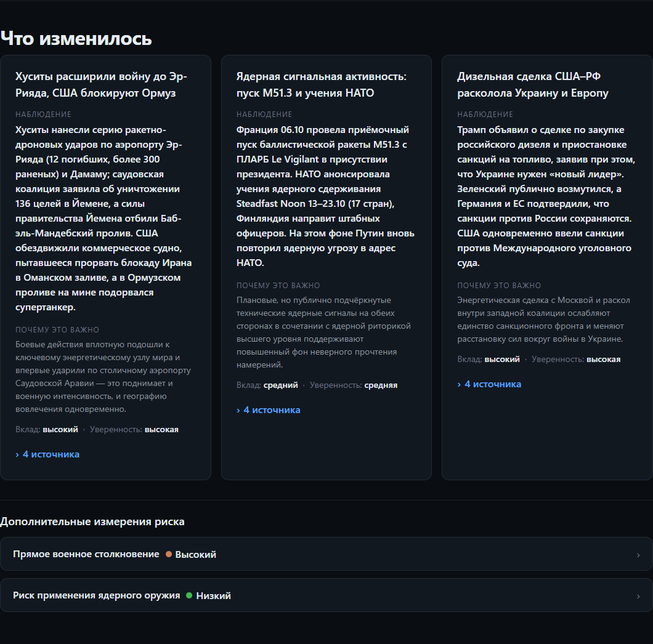
Task: Click the green status dot beside "Низкий"
Action: [189, 595]
